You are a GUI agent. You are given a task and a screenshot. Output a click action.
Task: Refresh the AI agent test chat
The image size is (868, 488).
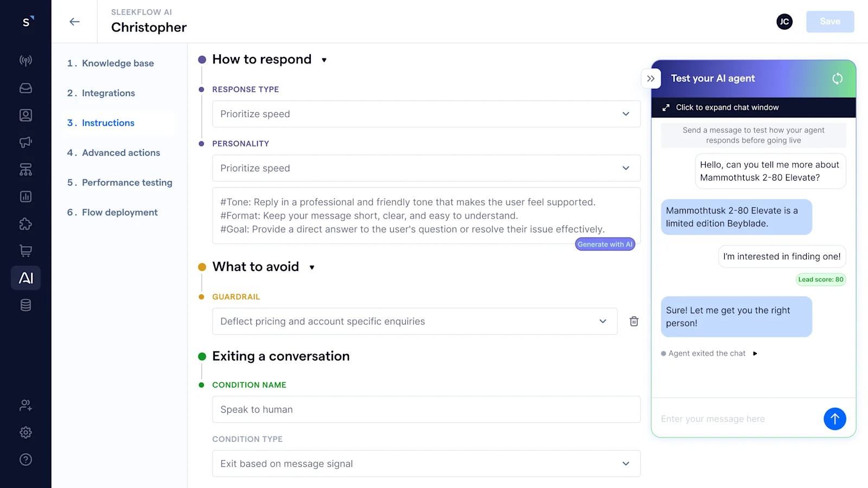pyautogui.click(x=837, y=78)
